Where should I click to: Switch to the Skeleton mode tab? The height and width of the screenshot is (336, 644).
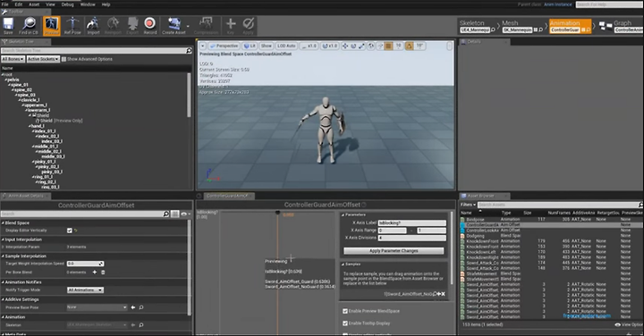[x=478, y=26]
